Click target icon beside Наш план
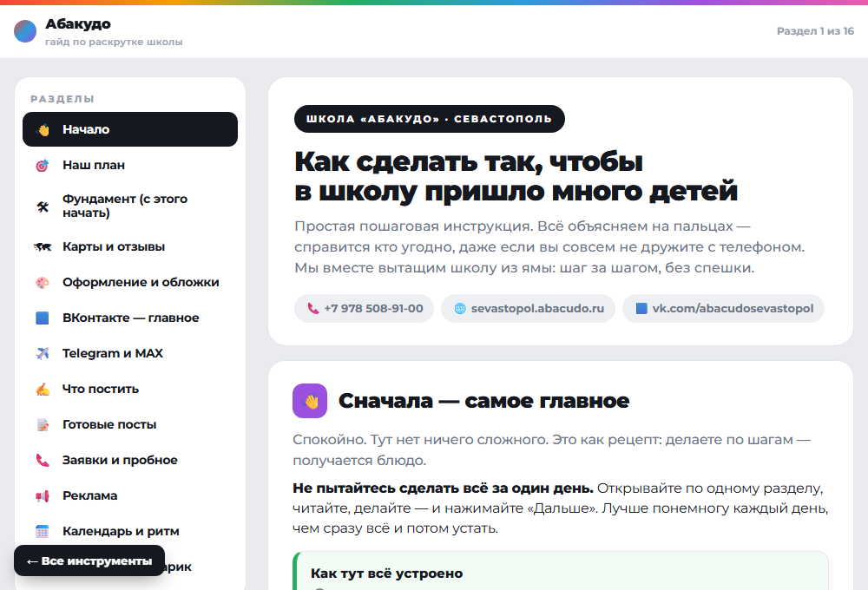This screenshot has width=868, height=590. pos(43,165)
